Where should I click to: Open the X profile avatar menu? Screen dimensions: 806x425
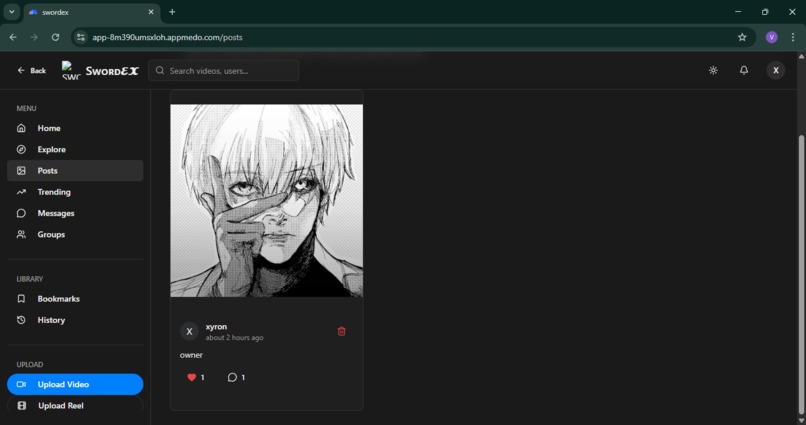[776, 70]
